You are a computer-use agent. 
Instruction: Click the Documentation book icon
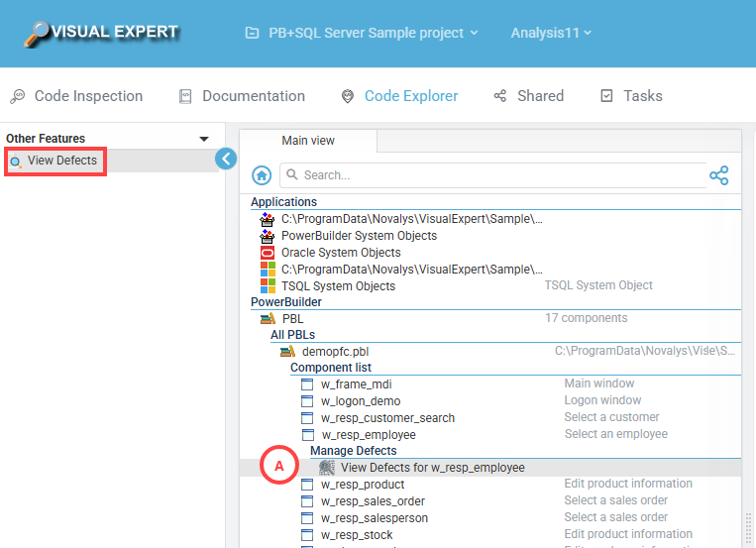[x=185, y=96]
